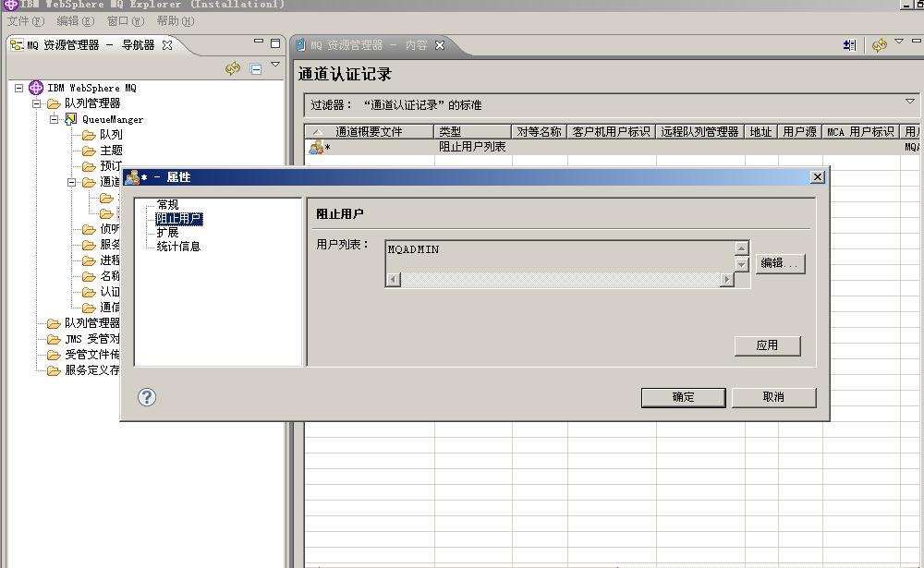Click the 取消 button
The height and width of the screenshot is (568, 924).
773,398
